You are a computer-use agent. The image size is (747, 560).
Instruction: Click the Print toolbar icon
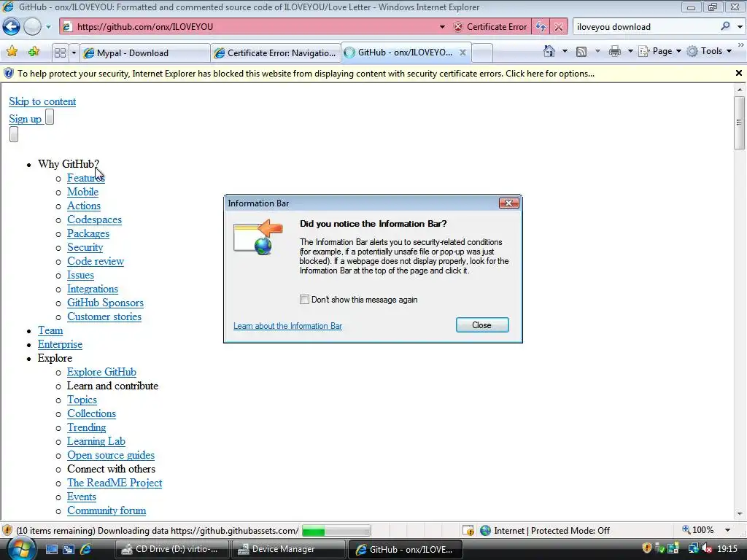pos(614,51)
